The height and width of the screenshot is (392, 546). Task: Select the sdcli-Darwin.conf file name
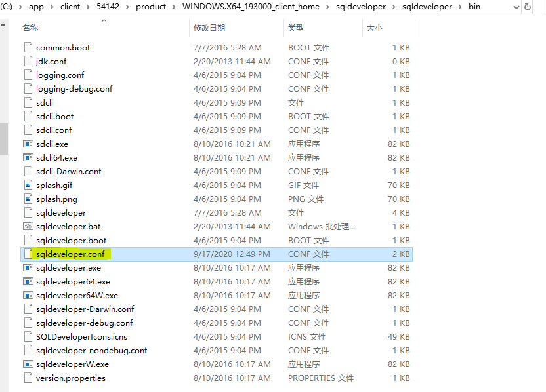coord(69,172)
